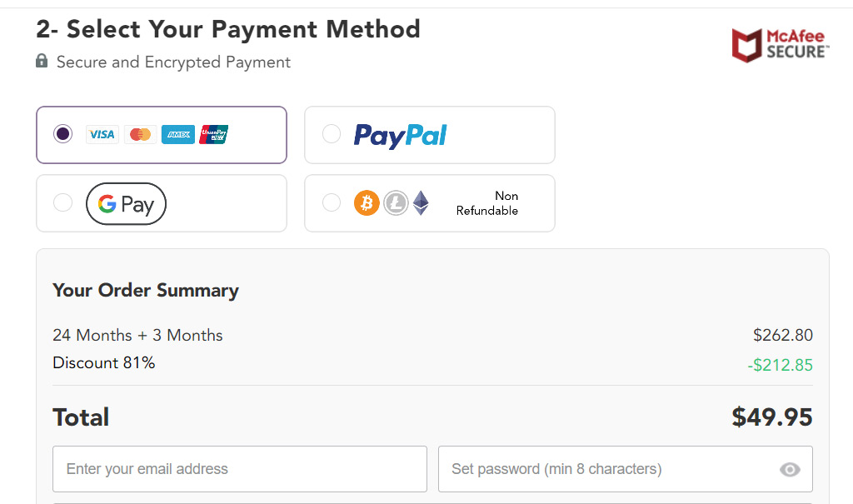The height and width of the screenshot is (504, 853).
Task: Click the Ethereum diamond icon
Action: click(x=421, y=203)
